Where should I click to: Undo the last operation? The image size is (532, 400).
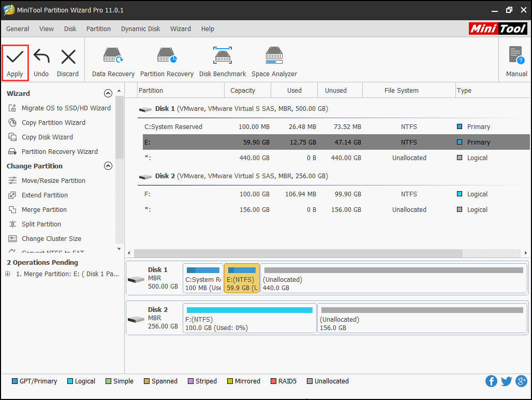coord(41,63)
